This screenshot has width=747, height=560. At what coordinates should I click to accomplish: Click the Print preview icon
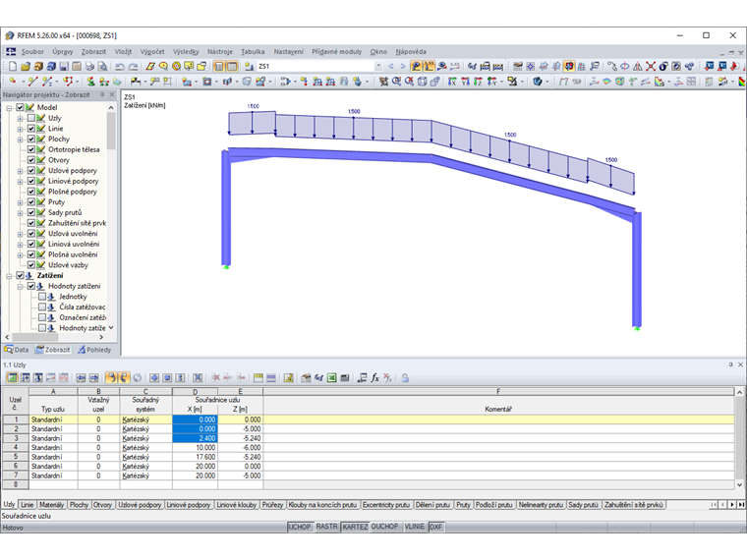coord(102,66)
